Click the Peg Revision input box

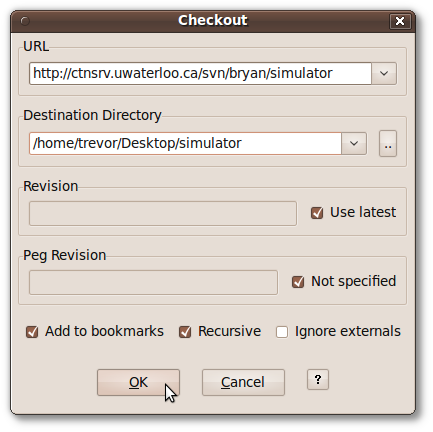coord(153,282)
